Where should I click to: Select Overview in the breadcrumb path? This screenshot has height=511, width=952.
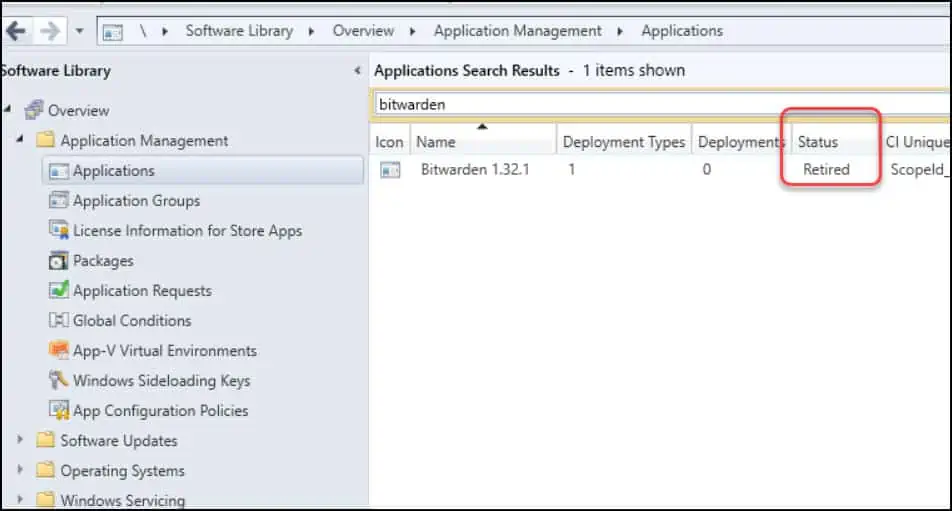pos(363,31)
